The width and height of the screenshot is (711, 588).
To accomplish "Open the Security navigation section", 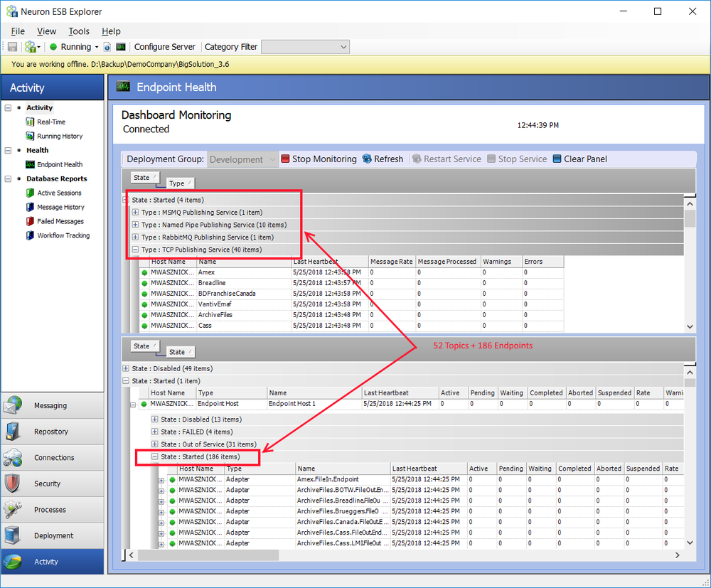I will click(53, 483).
